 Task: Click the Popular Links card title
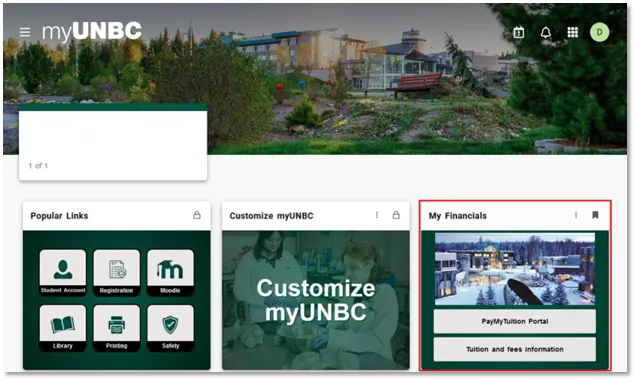[x=59, y=216]
